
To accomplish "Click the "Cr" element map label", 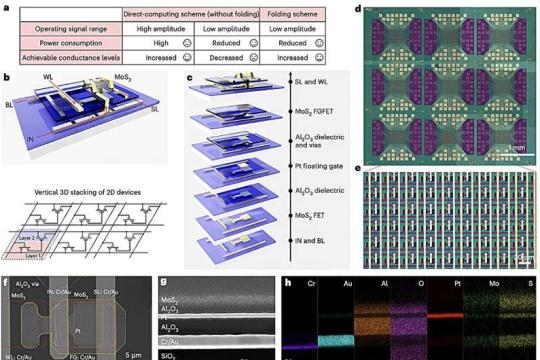I will tap(311, 284).
